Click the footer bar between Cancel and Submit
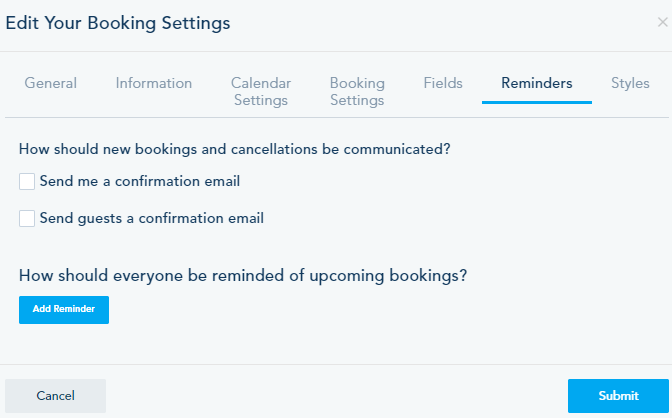This screenshot has height=418, width=672. (336, 396)
